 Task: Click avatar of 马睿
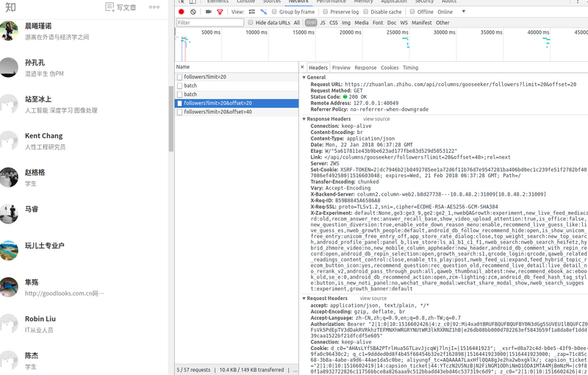pos(9,214)
